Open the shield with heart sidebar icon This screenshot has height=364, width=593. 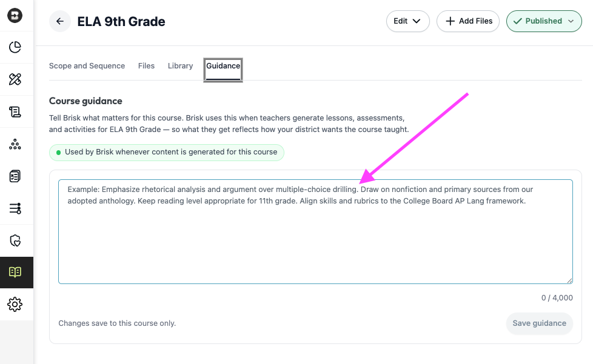pos(15,240)
